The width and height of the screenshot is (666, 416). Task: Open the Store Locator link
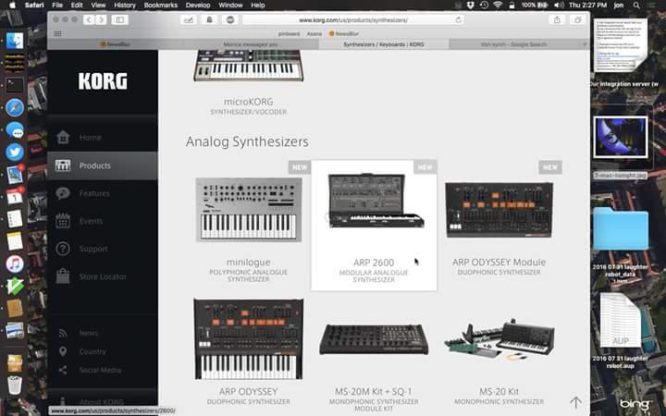103,277
